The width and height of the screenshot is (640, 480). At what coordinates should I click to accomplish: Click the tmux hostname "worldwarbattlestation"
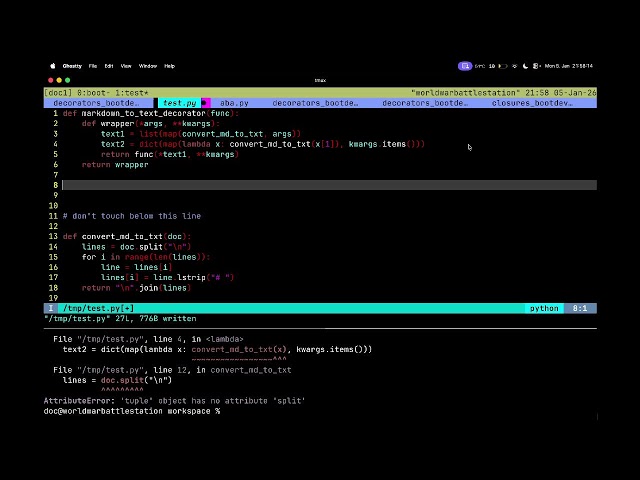pos(465,93)
